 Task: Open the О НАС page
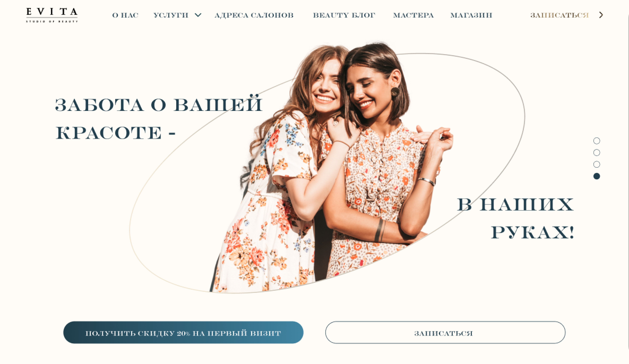pyautogui.click(x=125, y=15)
